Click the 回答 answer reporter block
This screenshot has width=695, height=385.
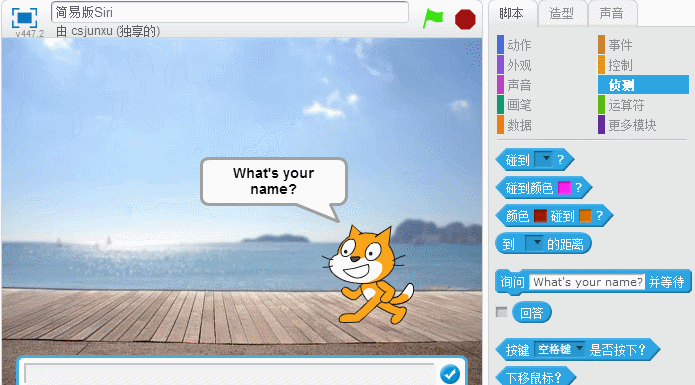coord(531,313)
